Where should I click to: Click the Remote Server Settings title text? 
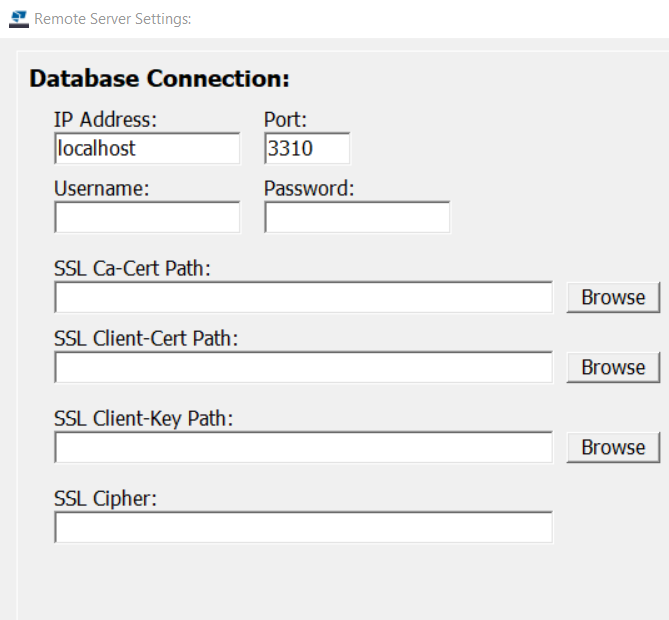(113, 19)
